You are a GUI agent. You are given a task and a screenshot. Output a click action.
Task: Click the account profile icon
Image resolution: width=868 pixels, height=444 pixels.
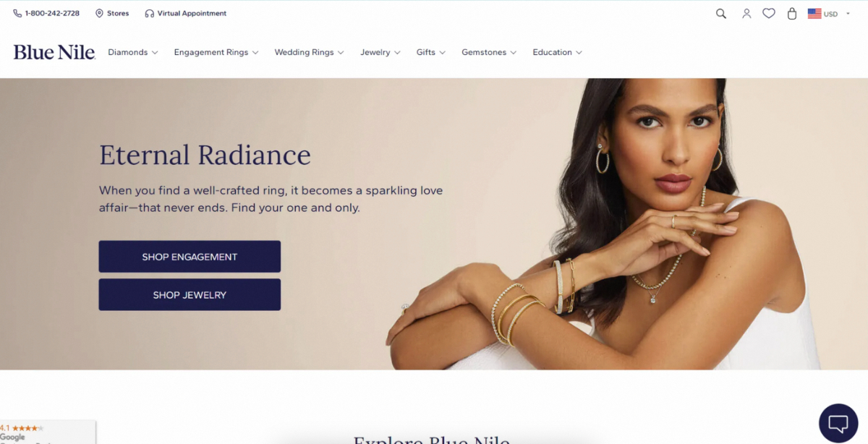pos(746,14)
